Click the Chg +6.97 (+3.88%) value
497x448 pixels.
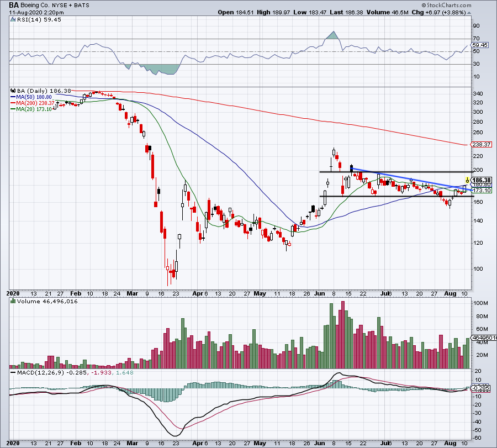coord(438,12)
